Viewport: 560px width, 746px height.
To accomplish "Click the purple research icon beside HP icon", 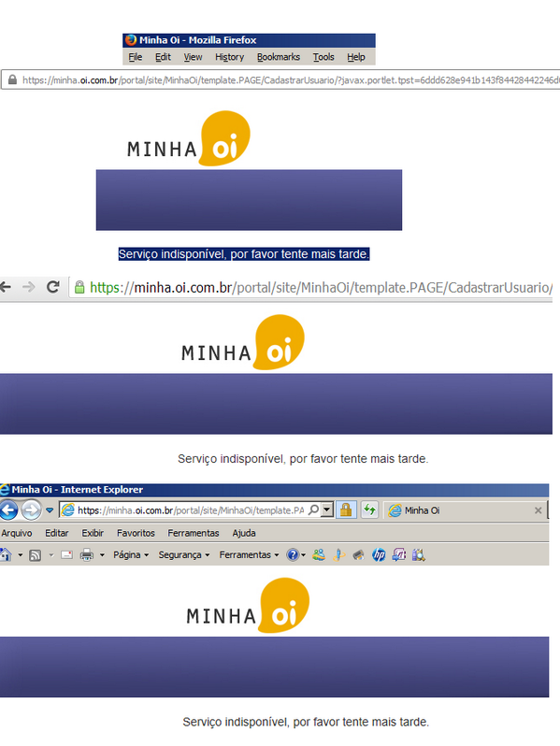I will (398, 554).
